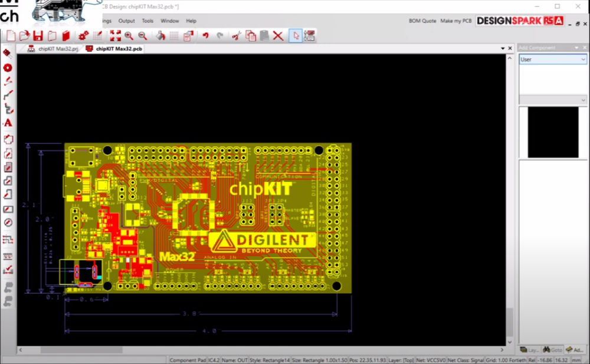Activate the Select mode arrow tool
The height and width of the screenshot is (364, 590).
tap(296, 36)
